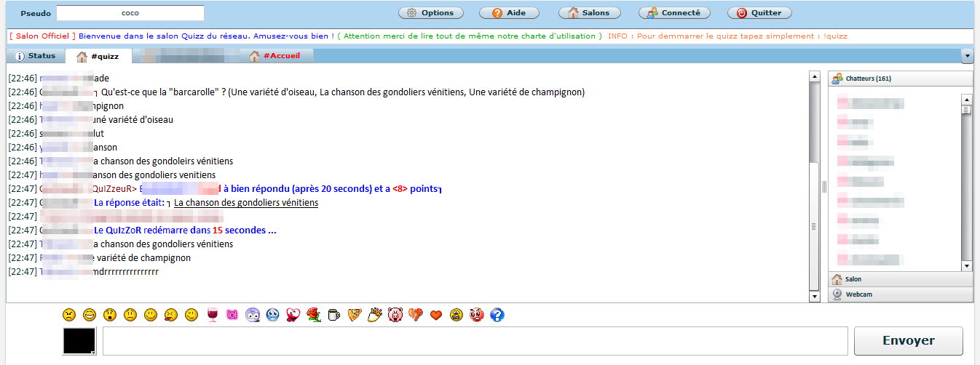
Task: Insert the sad smiley
Action: pos(130,315)
